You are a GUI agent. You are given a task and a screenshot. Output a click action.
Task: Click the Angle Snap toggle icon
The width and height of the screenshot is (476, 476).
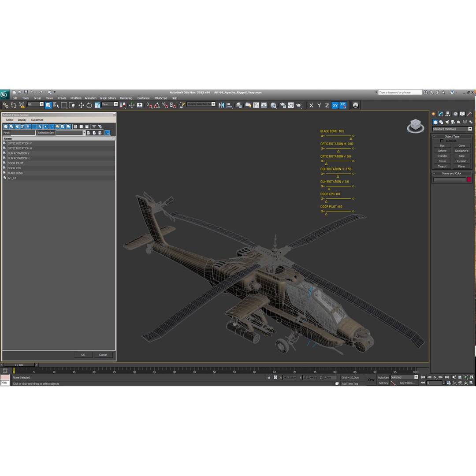point(157,105)
